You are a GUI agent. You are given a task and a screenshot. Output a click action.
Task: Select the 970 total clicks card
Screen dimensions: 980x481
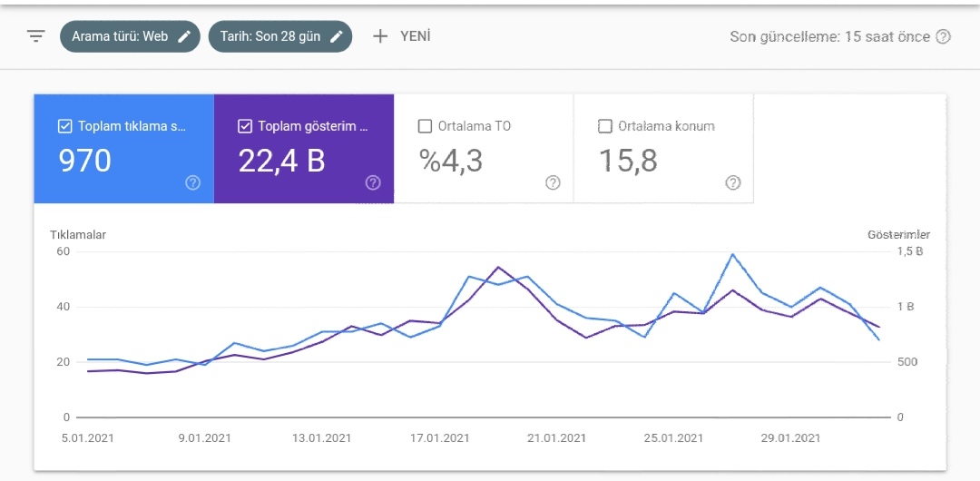point(123,149)
